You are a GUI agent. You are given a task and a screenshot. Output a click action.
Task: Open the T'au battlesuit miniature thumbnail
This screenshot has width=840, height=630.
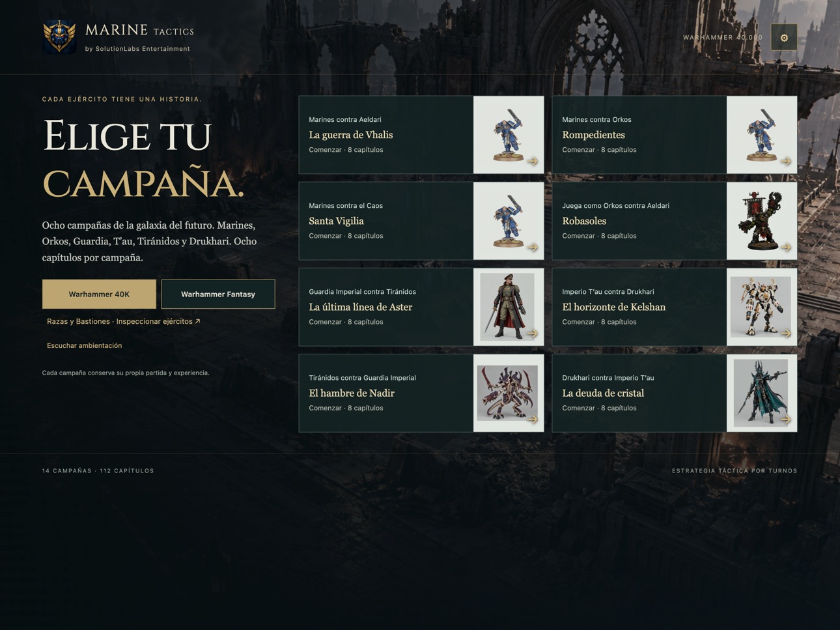(x=762, y=307)
